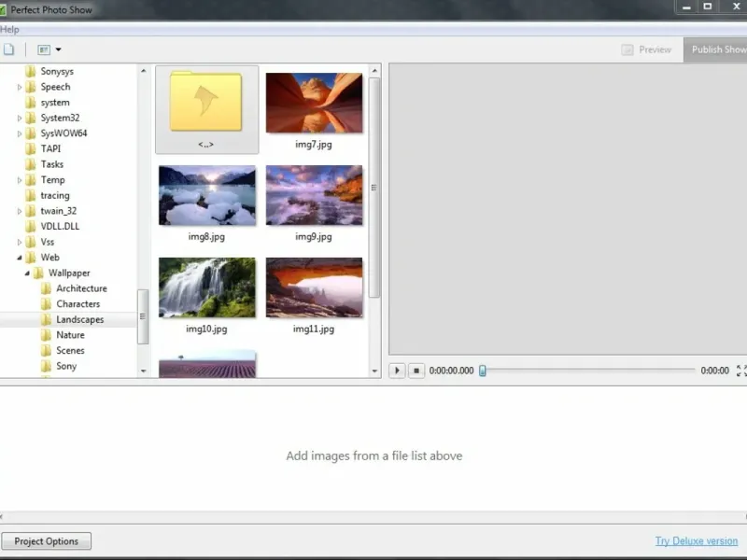Maximize the Perfect Photo Show window

coord(708,7)
